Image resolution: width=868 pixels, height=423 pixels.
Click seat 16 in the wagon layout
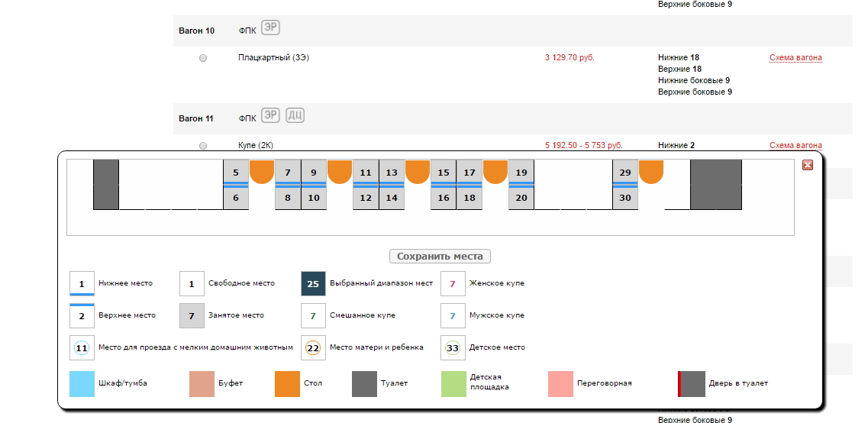point(444,199)
